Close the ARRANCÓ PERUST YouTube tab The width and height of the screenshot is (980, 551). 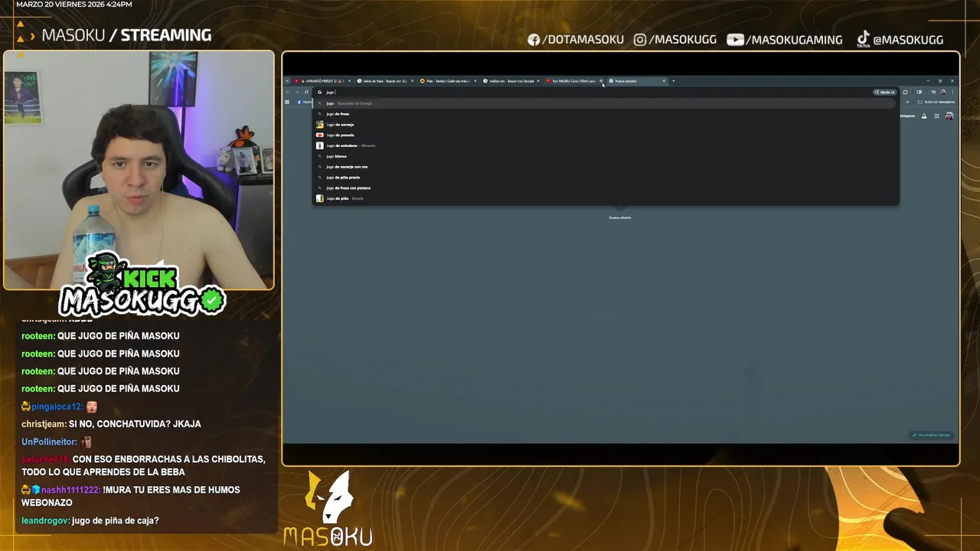[349, 80]
